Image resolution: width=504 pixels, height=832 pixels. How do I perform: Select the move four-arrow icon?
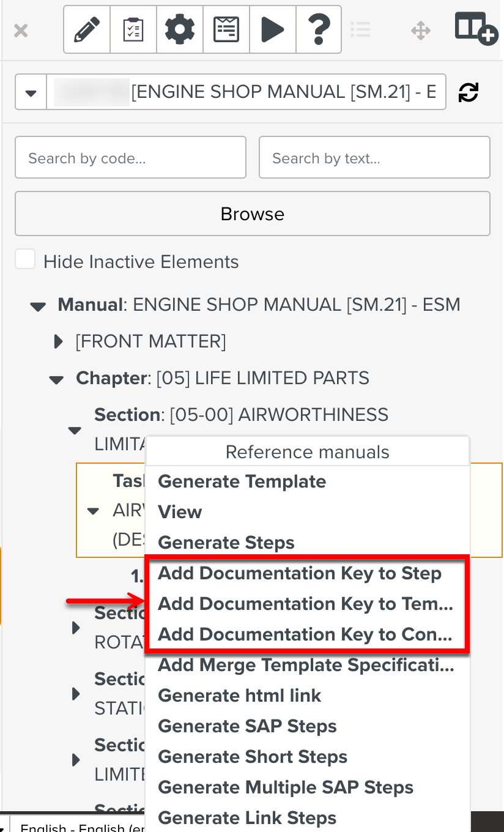pyautogui.click(x=421, y=30)
